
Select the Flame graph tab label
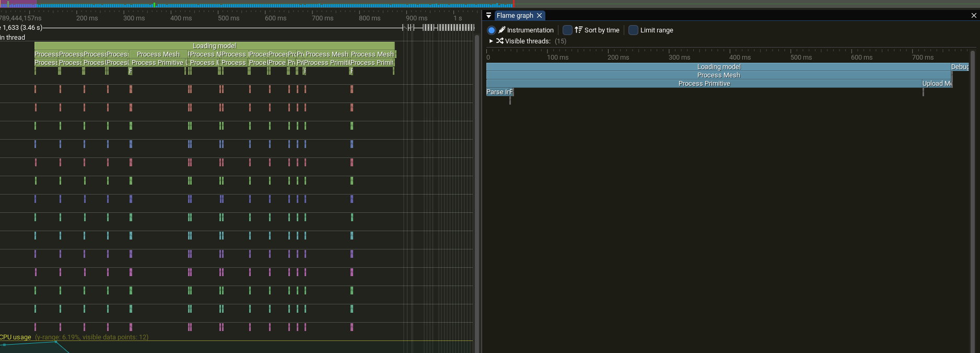click(x=515, y=16)
